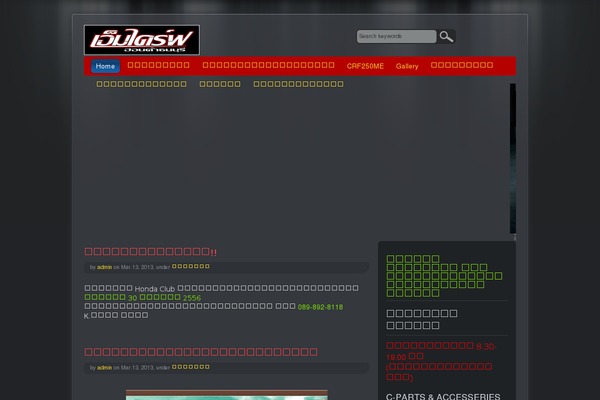Click the 089-892-8118 phone number link
This screenshot has height=400, width=600.
click(320, 307)
